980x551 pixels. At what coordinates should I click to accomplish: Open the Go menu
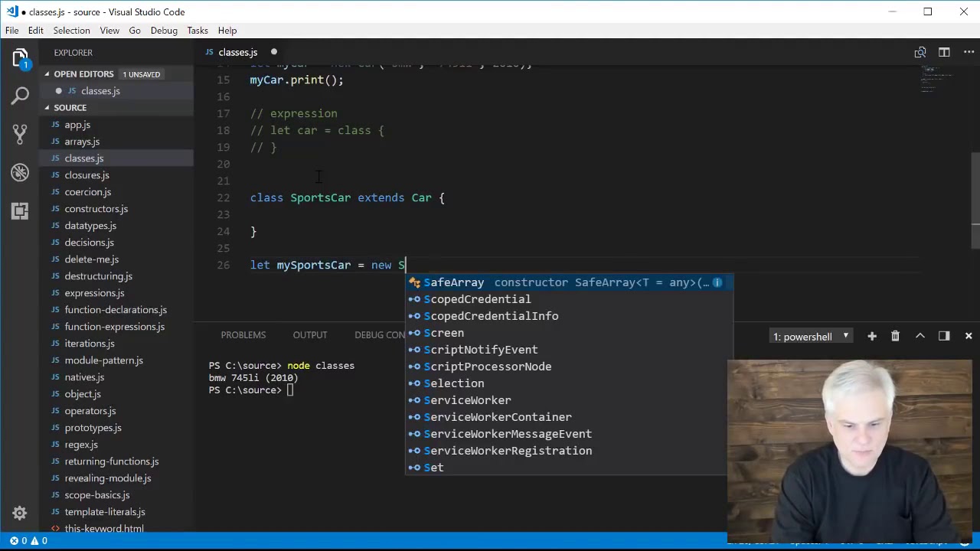point(135,31)
